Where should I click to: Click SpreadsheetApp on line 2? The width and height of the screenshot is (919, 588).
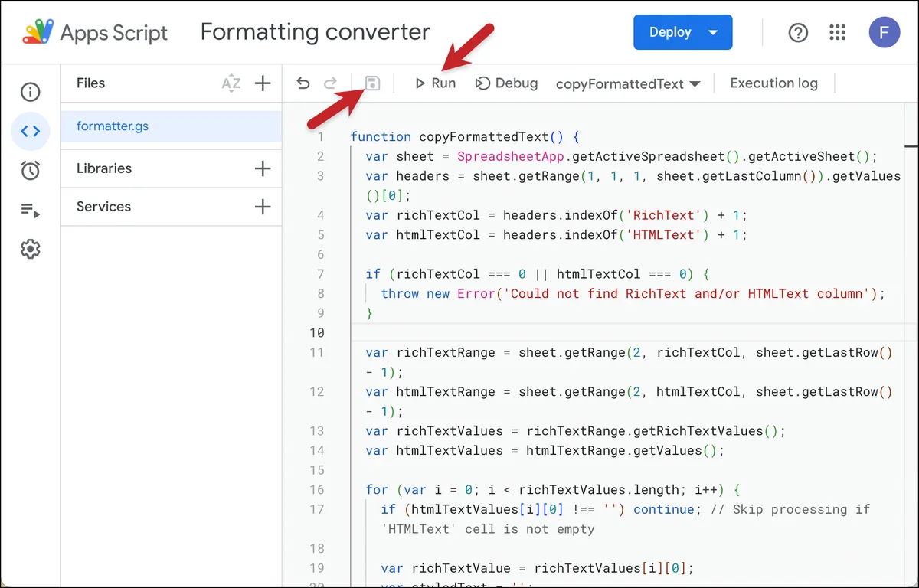point(511,157)
